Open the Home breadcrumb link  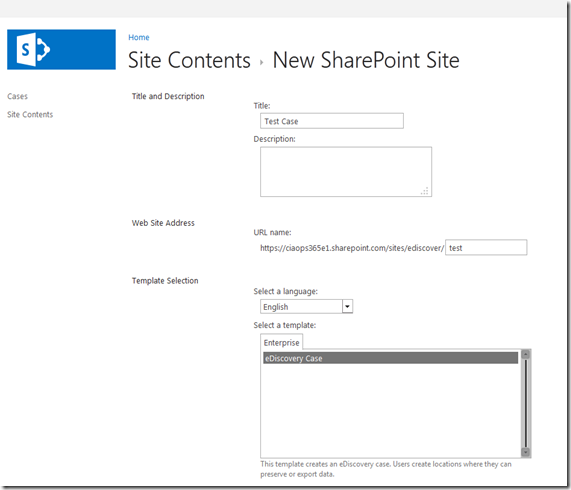tap(139, 37)
